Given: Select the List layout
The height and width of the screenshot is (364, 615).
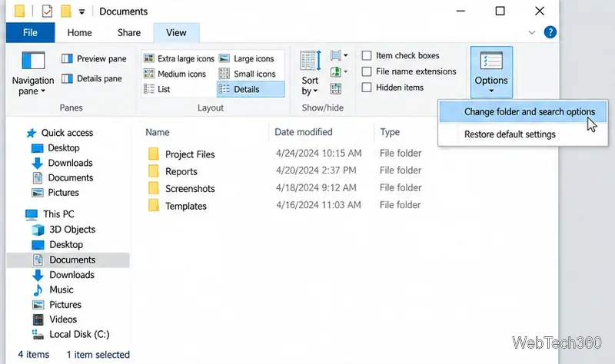Looking at the screenshot, I should click(x=157, y=89).
